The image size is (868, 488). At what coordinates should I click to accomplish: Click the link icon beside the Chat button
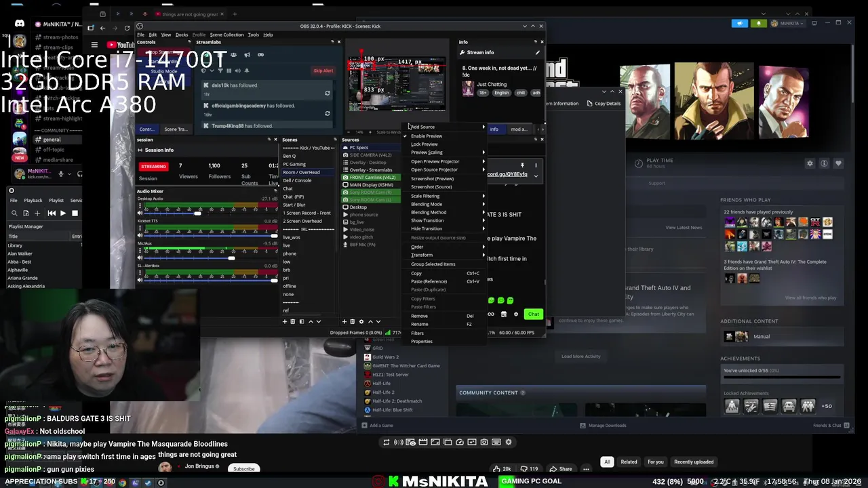[x=491, y=314]
